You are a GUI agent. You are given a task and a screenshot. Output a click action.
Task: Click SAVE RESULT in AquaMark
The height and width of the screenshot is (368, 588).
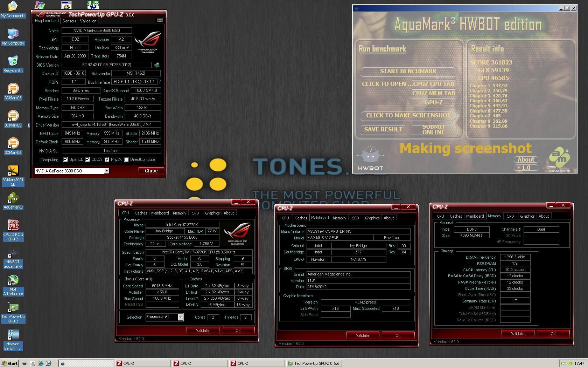[x=383, y=129]
